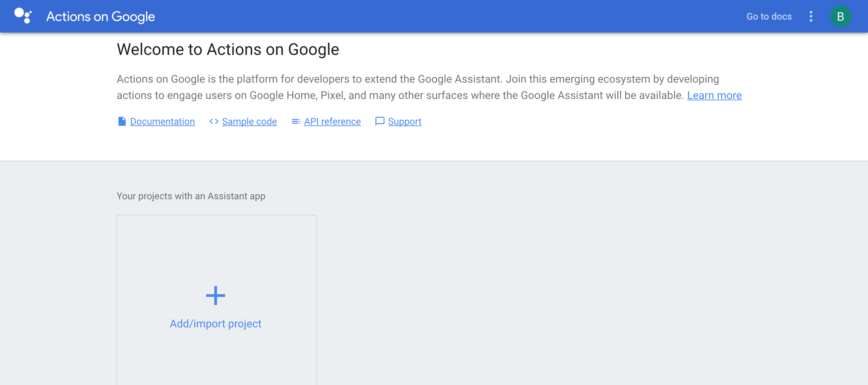868x385 pixels.
Task: Open the Sample code link
Action: click(x=249, y=121)
